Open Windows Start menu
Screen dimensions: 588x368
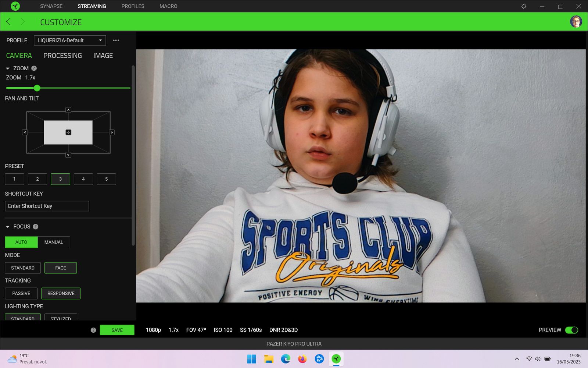click(251, 359)
